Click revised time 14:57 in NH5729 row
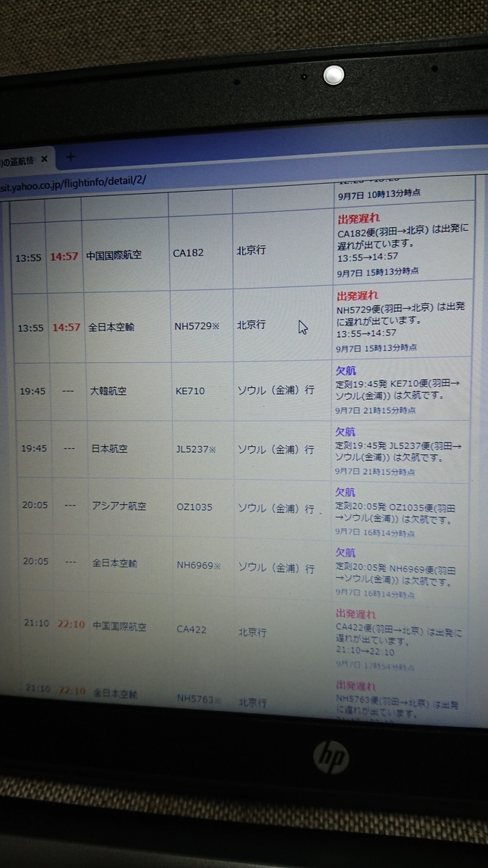This screenshot has width=488, height=868. [x=67, y=327]
